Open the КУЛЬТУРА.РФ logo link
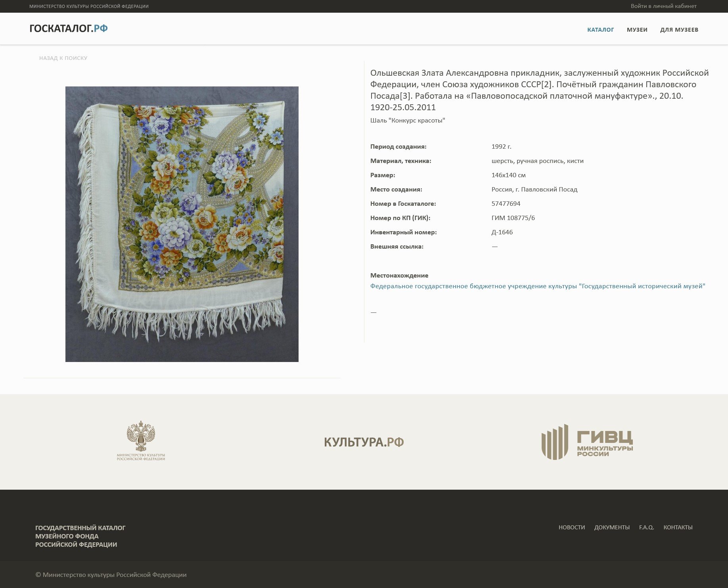Image resolution: width=728 pixels, height=588 pixels. (364, 442)
